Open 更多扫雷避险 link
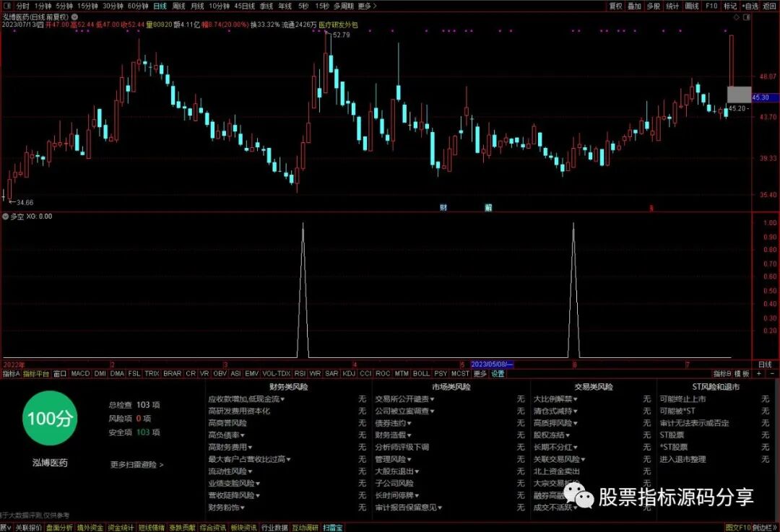Viewport: 780px width, 532px height. 136,465
